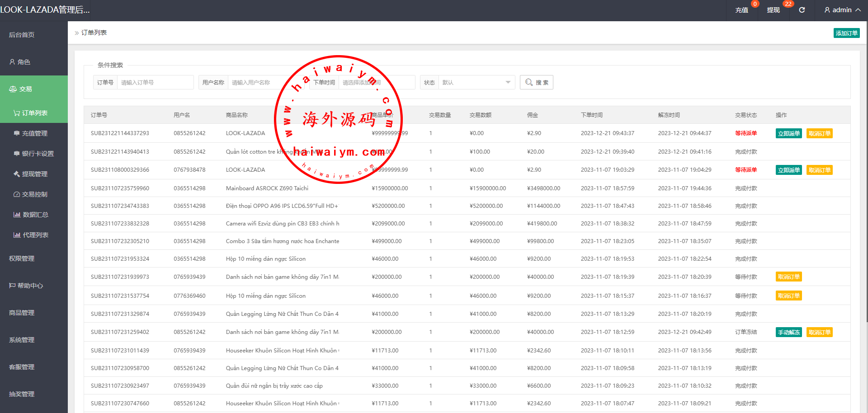
Task: Open 充值管理 in the sidebar
Action: pos(34,133)
